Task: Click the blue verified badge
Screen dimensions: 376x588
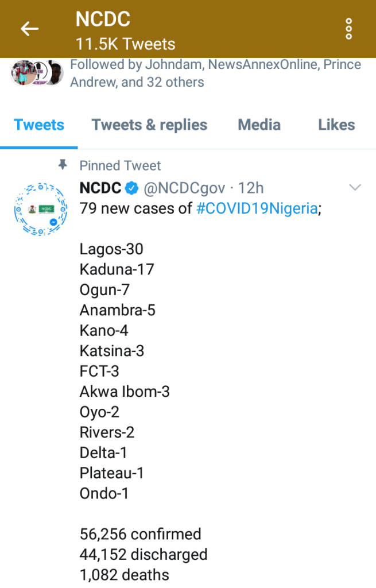Action: tap(132, 188)
